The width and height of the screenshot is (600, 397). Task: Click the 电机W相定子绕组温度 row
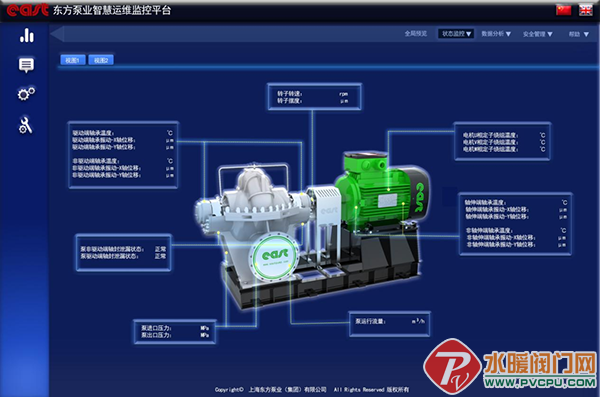pyautogui.click(x=504, y=149)
